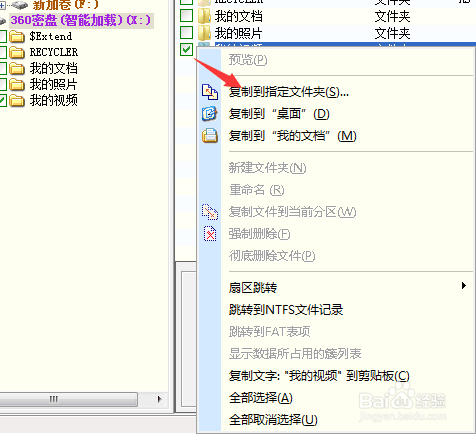Click the desktop copy icon beside 复制到"桌面"
This screenshot has width=476, height=434.
click(x=210, y=114)
